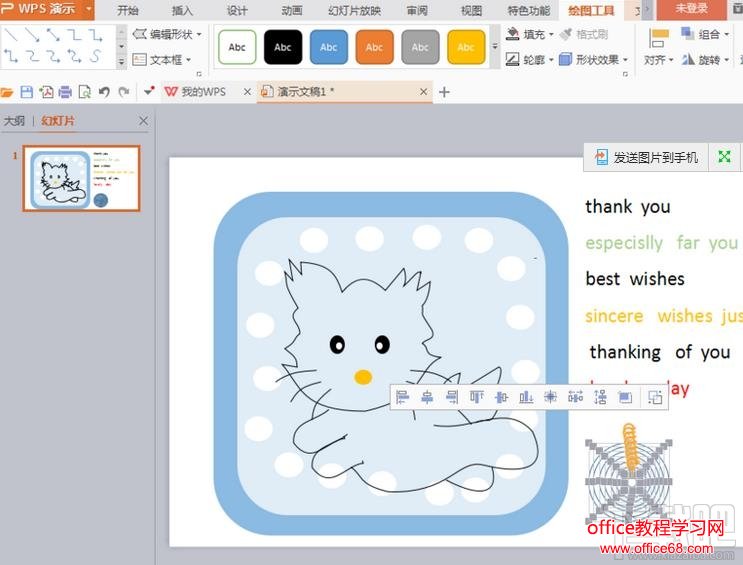Align objects left in floating toolbar
Screen dimensions: 743x565
pos(403,397)
